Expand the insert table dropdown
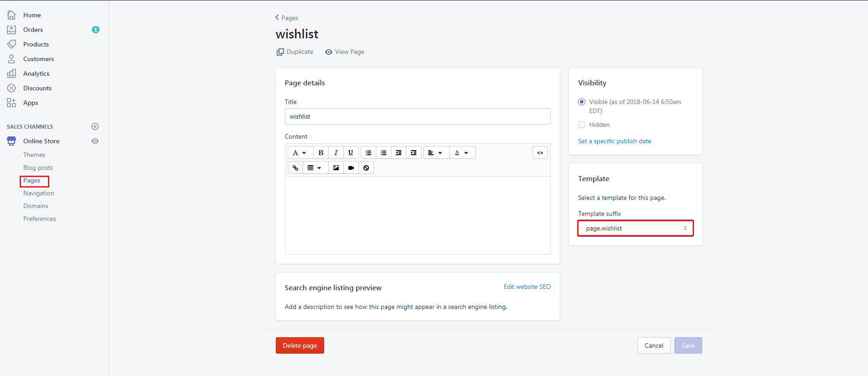Viewport: 868px width, 376px height. pos(315,168)
